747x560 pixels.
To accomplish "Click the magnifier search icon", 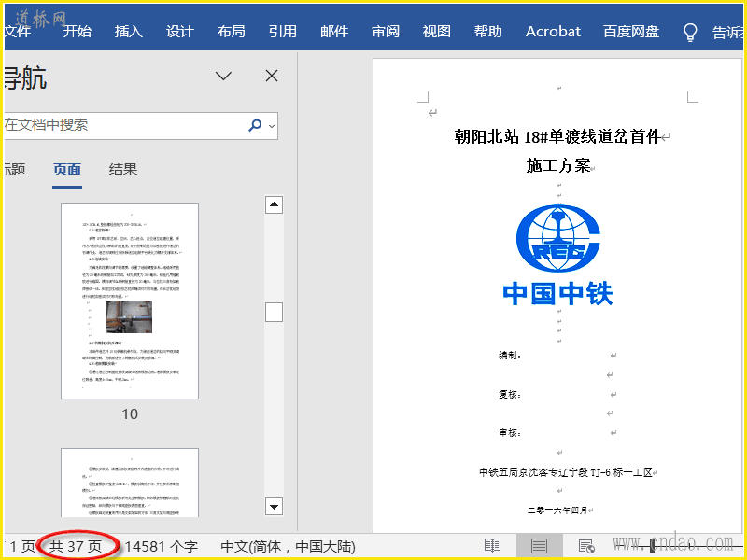I will pos(255,125).
